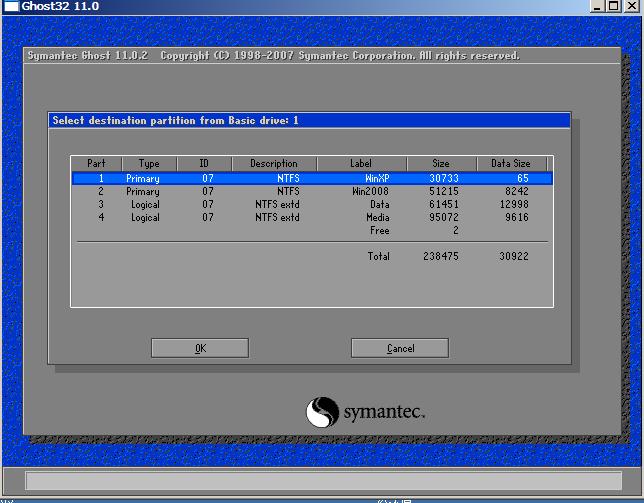Click the Size column header

441,163
